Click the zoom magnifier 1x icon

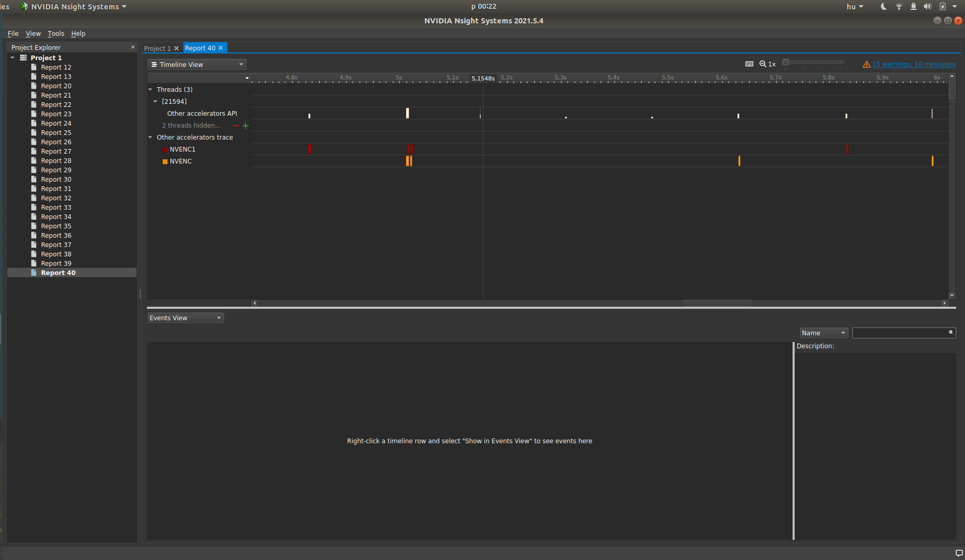pos(767,64)
